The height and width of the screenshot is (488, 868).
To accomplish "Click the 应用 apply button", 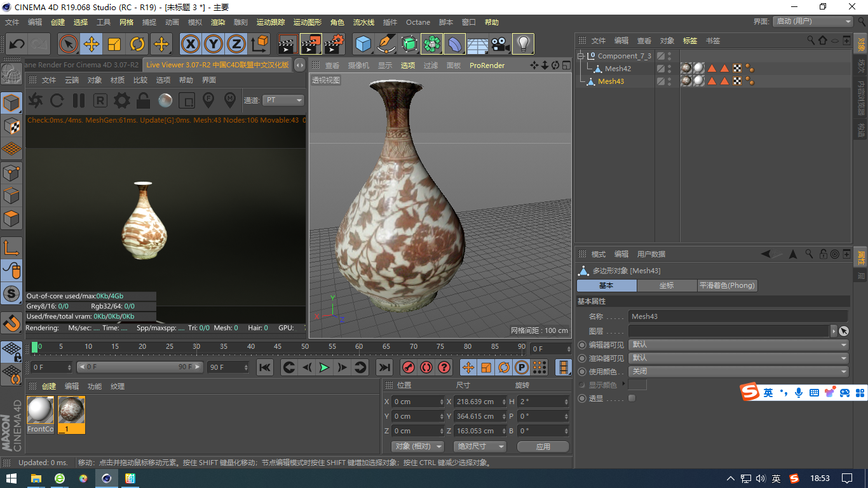I will 543,447.
